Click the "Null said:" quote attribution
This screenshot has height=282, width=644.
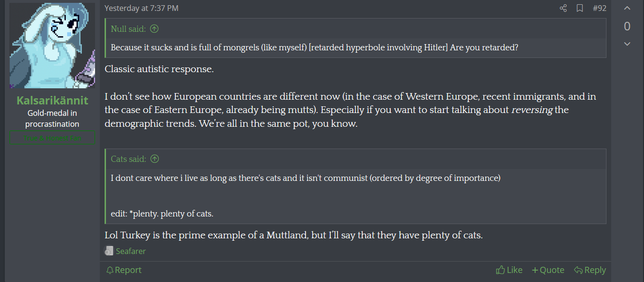click(x=128, y=29)
